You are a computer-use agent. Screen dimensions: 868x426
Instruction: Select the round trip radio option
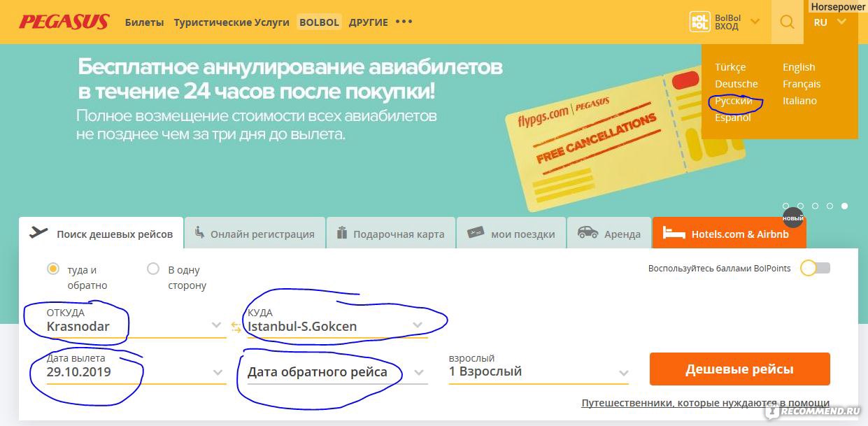pyautogui.click(x=52, y=269)
